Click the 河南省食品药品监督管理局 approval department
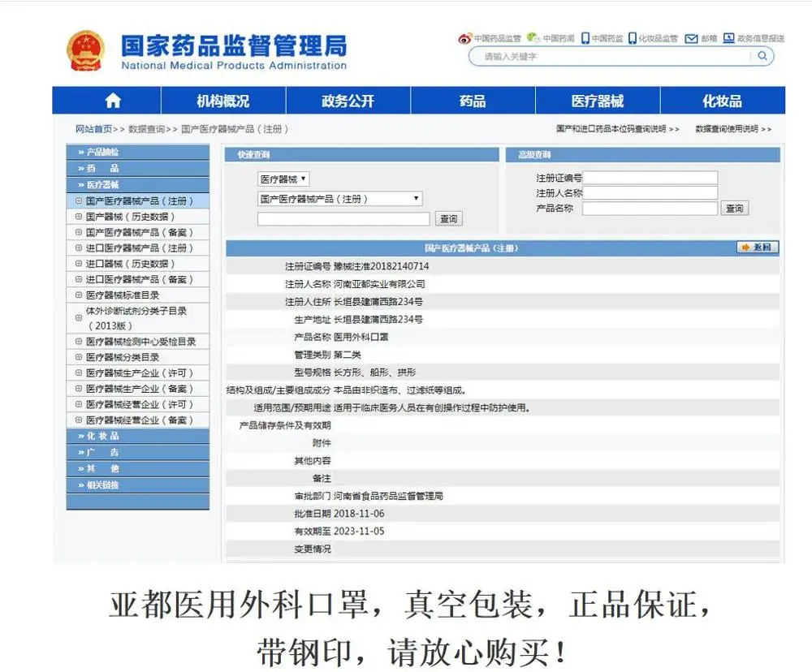Image resolution: width=812 pixels, height=672 pixels. click(388, 496)
